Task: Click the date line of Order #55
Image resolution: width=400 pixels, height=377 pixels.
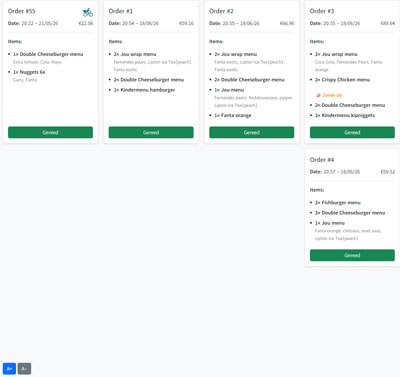Action: [x=33, y=23]
